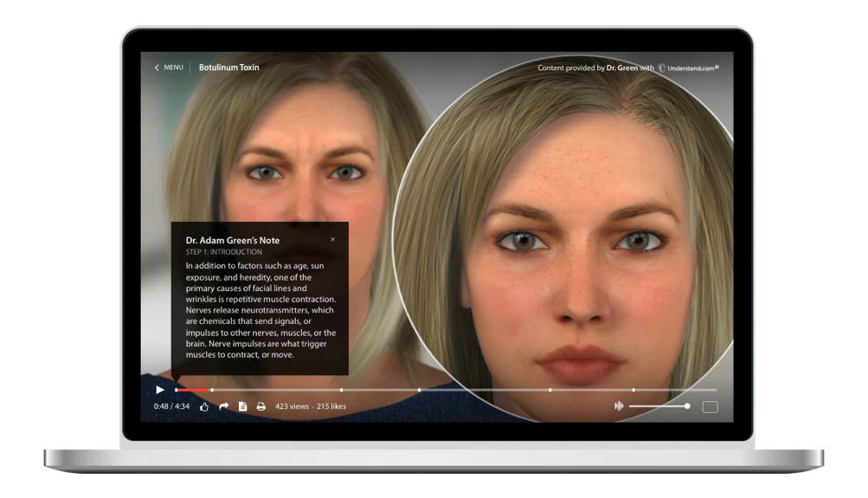Screen dimensions: 868x498
Task: Click the 215 likes text
Action: [331, 406]
